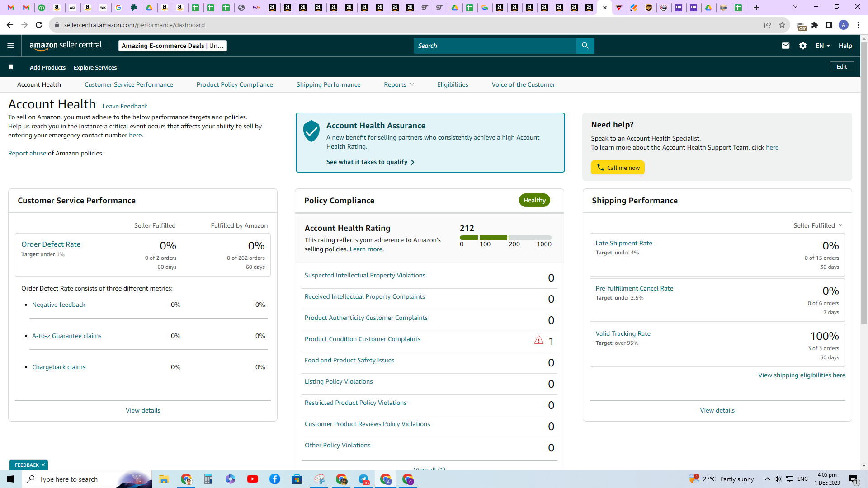Open the Chrome three-dot menu
The width and height of the screenshot is (868, 488).
tap(858, 25)
